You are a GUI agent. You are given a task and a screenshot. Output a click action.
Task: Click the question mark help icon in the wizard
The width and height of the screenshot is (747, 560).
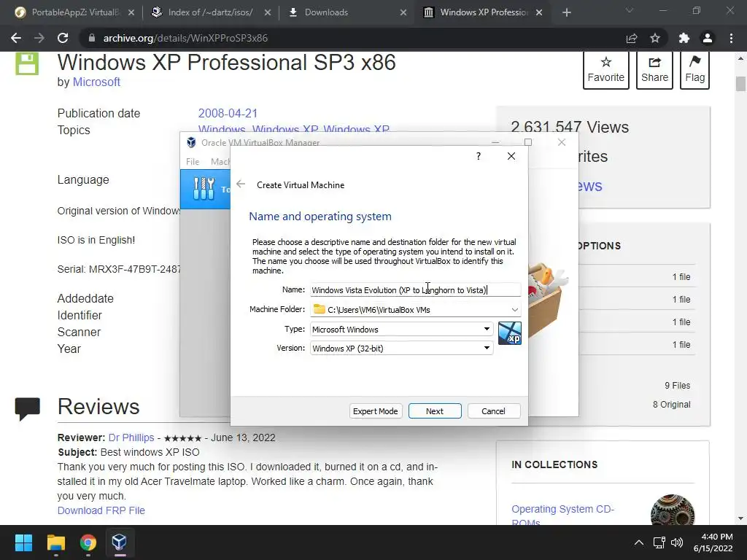click(x=479, y=156)
